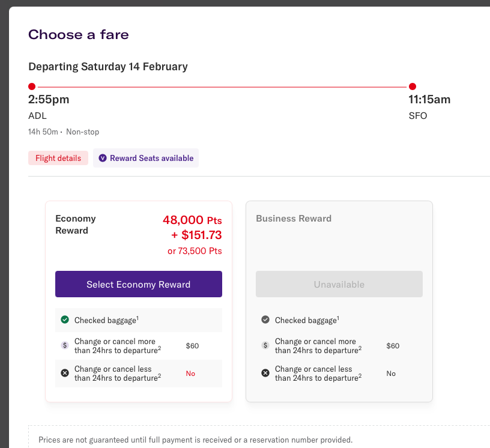Viewport: 490px width, 448px height.
Task: Click the red arrival dot at SFO
Action: (x=413, y=86)
